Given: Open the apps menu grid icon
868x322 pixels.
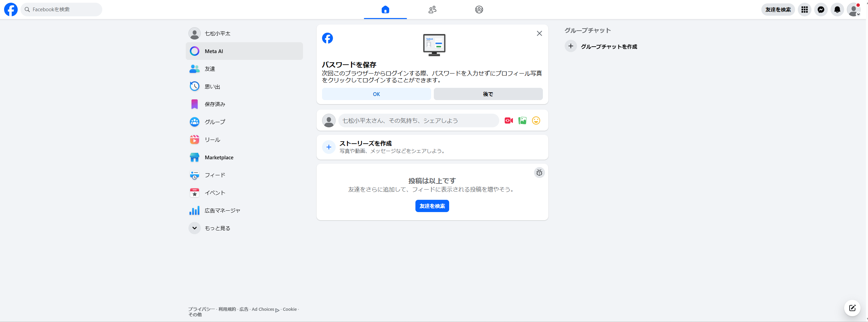Looking at the screenshot, I should click(x=804, y=9).
